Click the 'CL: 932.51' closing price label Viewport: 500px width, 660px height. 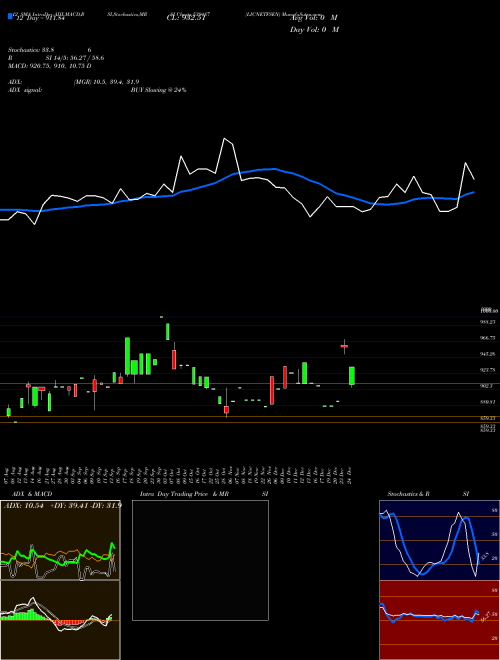pyautogui.click(x=186, y=18)
